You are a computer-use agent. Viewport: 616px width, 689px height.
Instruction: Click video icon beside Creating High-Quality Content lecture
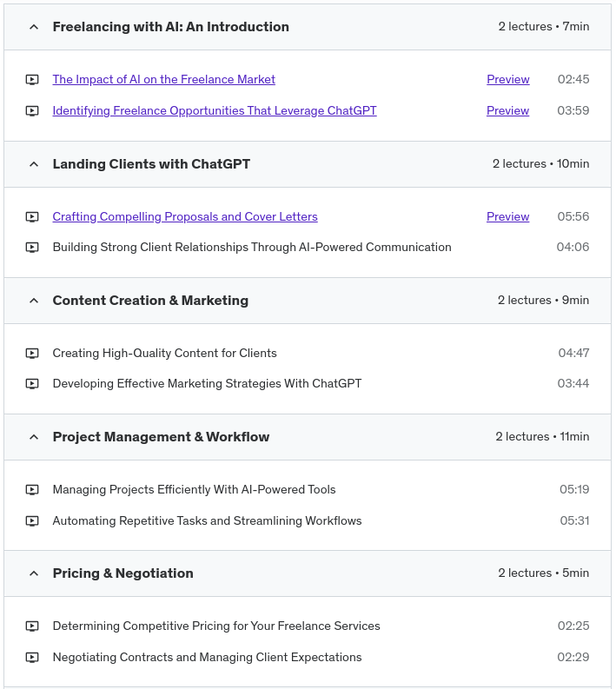click(32, 354)
